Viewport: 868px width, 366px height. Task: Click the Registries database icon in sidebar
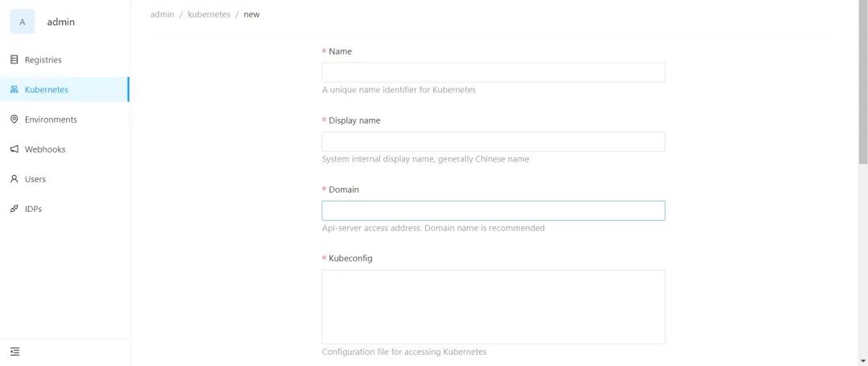pyautogui.click(x=14, y=59)
